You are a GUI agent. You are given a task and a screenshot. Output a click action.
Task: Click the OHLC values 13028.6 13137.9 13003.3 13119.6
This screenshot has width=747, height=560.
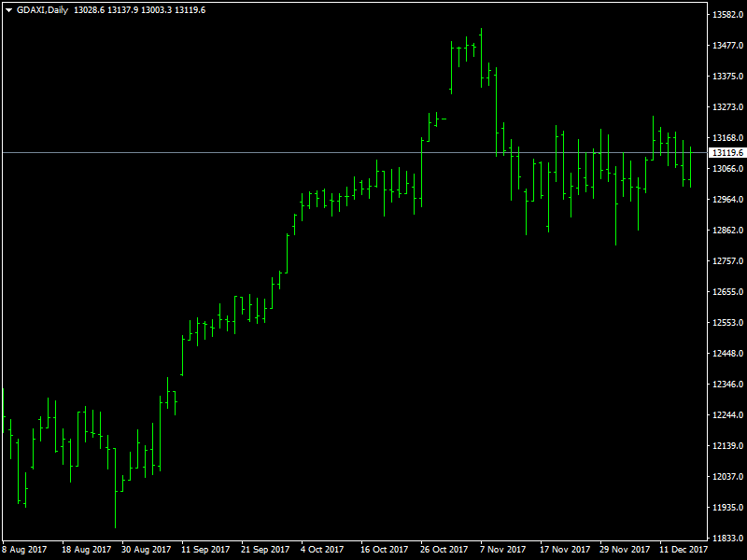pyautogui.click(x=139, y=10)
